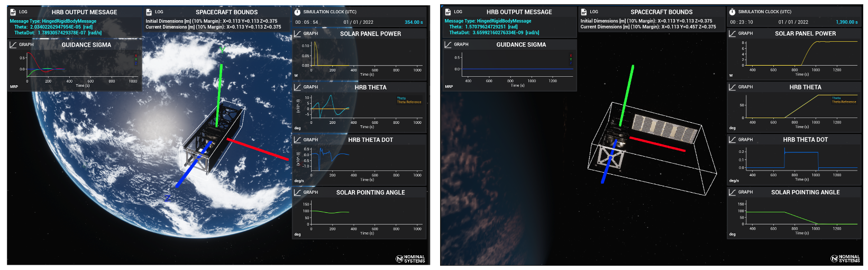Click Solar Pointing Angle graph icon in 354 s simulation
This screenshot has height=270, width=868.
click(297, 192)
